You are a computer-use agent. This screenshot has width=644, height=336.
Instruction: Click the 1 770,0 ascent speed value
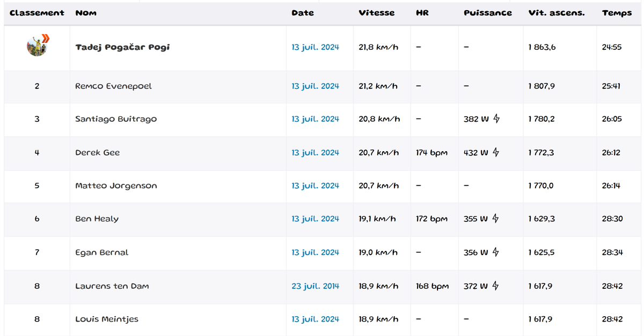pos(541,186)
